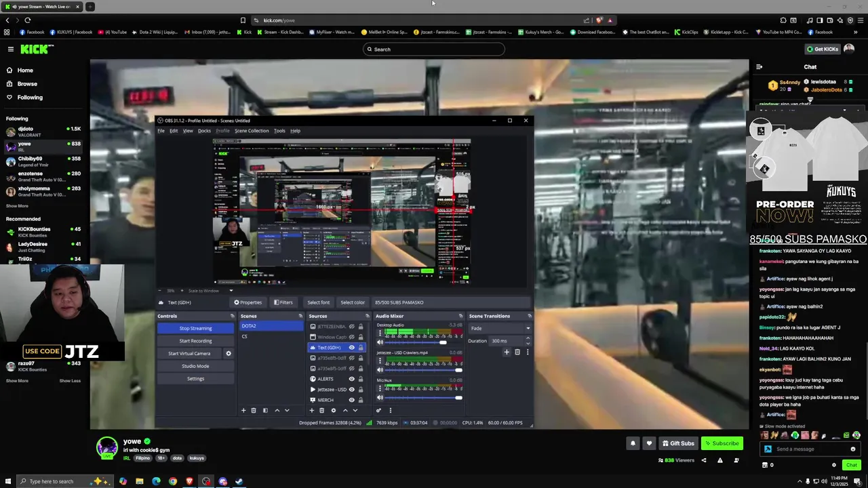Screen dimensions: 868x488
Task: Hide the MERCH source in OBS
Action: [351, 400]
